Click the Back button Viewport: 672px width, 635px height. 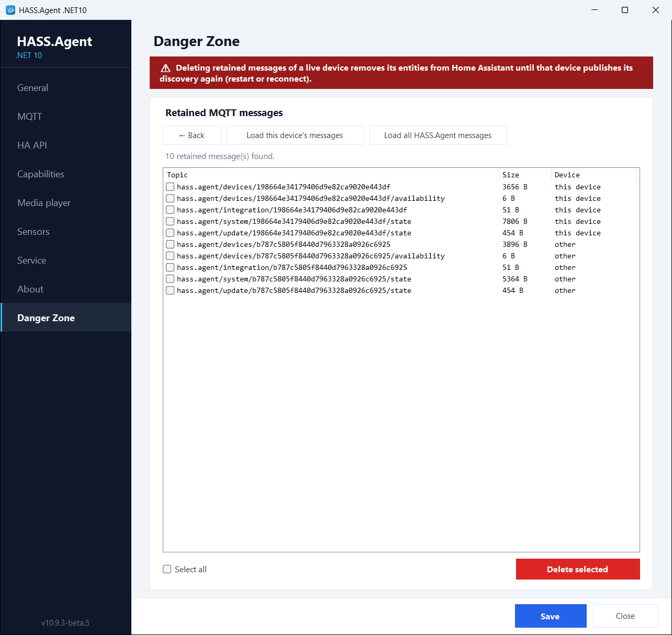coord(192,135)
